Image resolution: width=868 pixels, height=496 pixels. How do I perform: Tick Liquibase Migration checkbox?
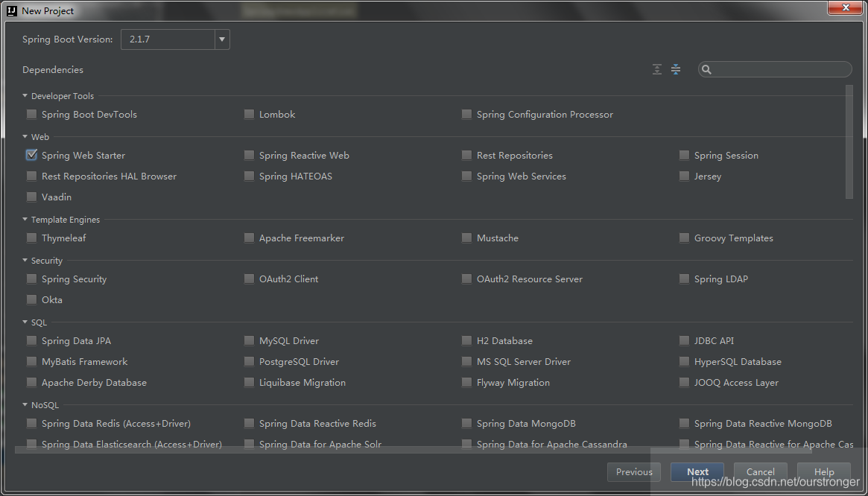[249, 383]
